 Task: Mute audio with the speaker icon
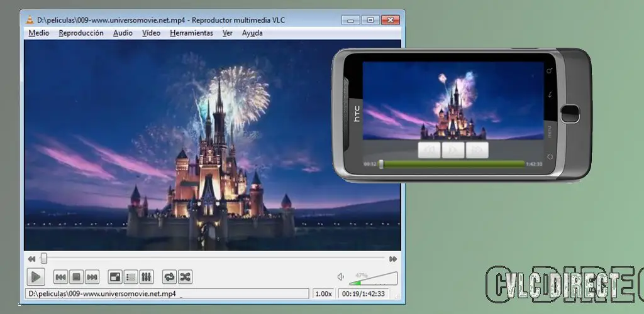click(x=340, y=277)
